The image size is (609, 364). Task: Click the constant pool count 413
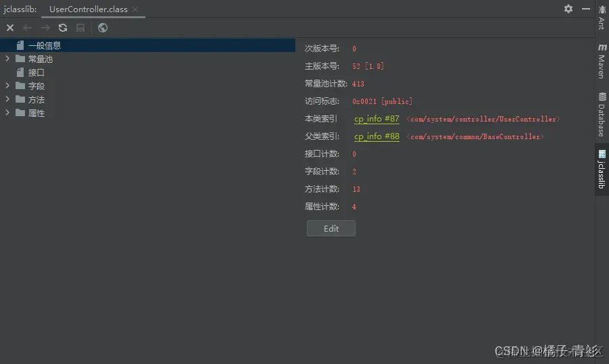coord(358,84)
